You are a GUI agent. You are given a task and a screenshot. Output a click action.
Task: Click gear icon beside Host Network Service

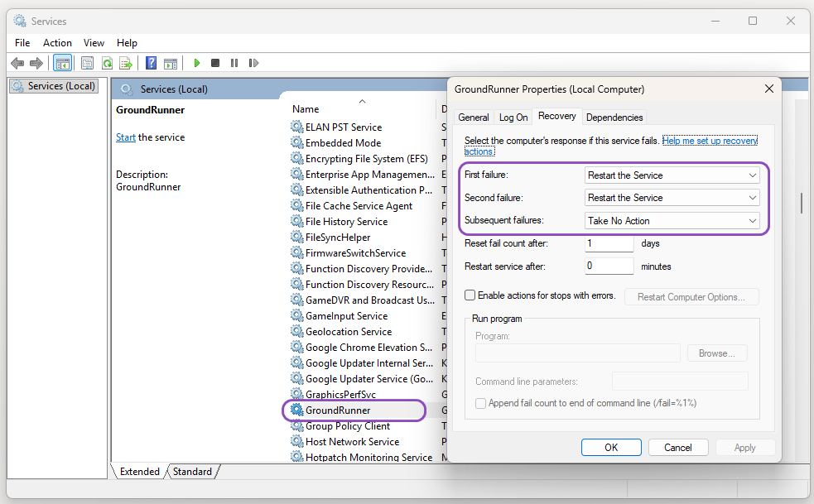pyautogui.click(x=297, y=441)
